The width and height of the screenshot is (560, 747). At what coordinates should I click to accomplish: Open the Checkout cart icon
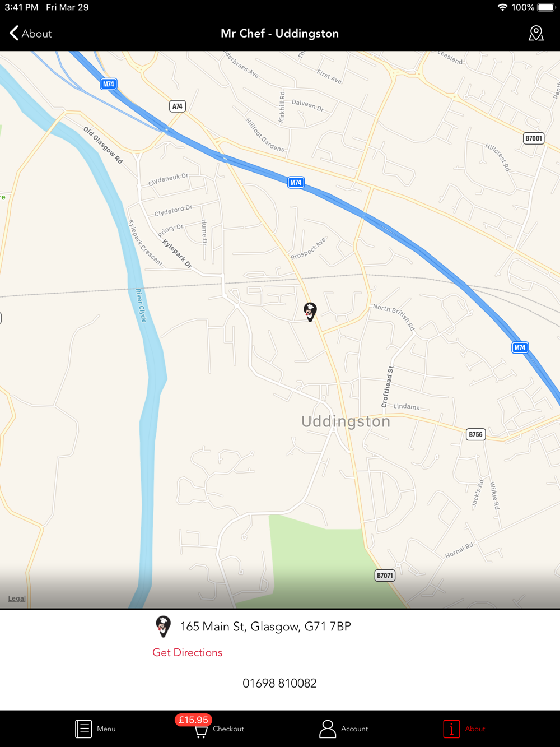coord(200,731)
